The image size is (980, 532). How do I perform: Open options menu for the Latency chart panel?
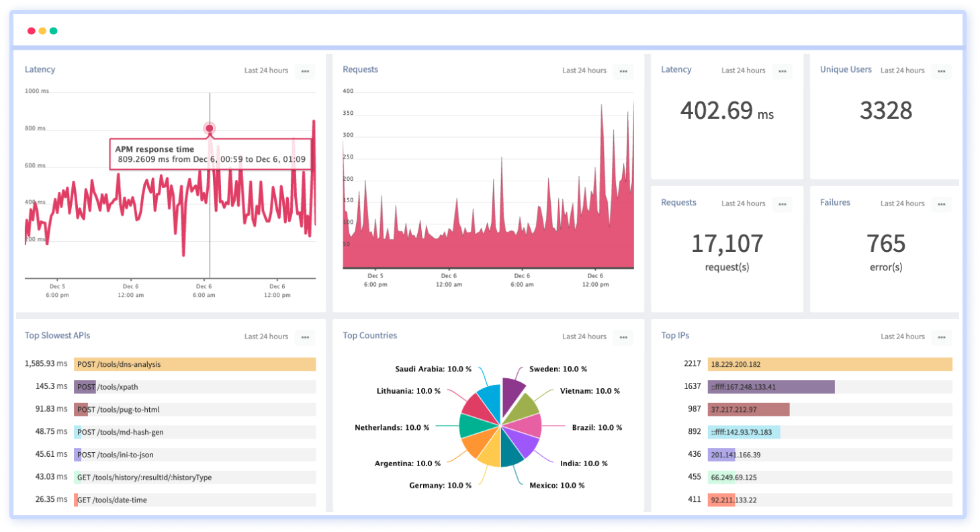[x=306, y=71]
